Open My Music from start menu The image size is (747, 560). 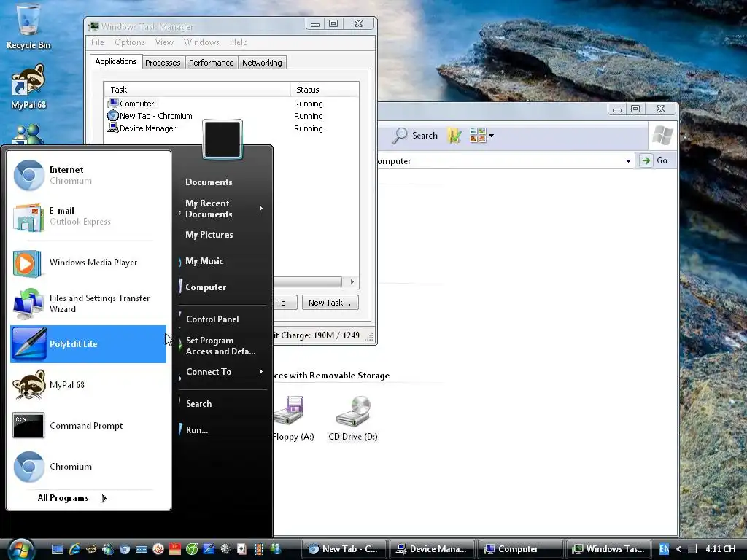pyautogui.click(x=204, y=261)
